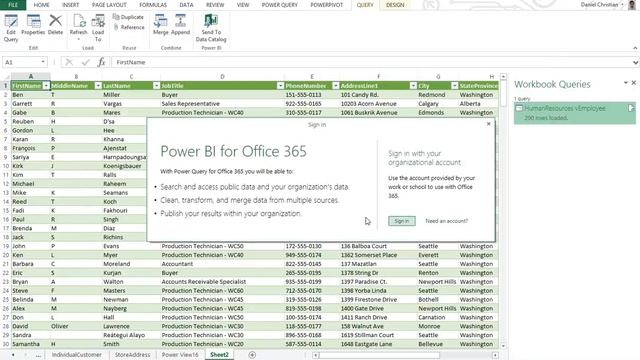
Task: Open MiddleName column filter dropdown
Action: click(x=98, y=86)
